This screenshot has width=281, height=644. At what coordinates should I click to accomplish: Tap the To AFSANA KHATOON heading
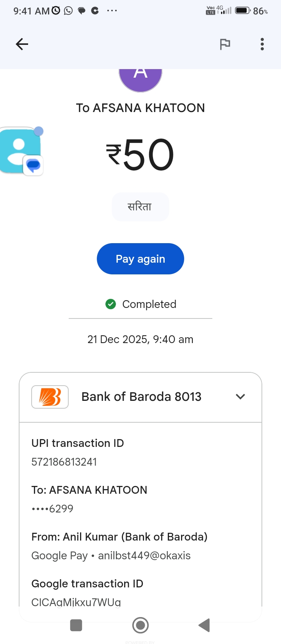(140, 108)
